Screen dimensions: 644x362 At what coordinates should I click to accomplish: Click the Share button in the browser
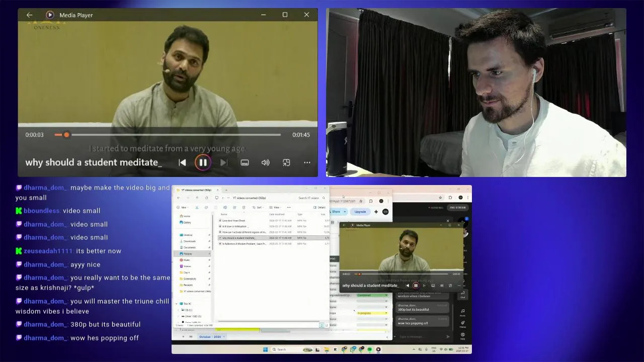(x=336, y=212)
